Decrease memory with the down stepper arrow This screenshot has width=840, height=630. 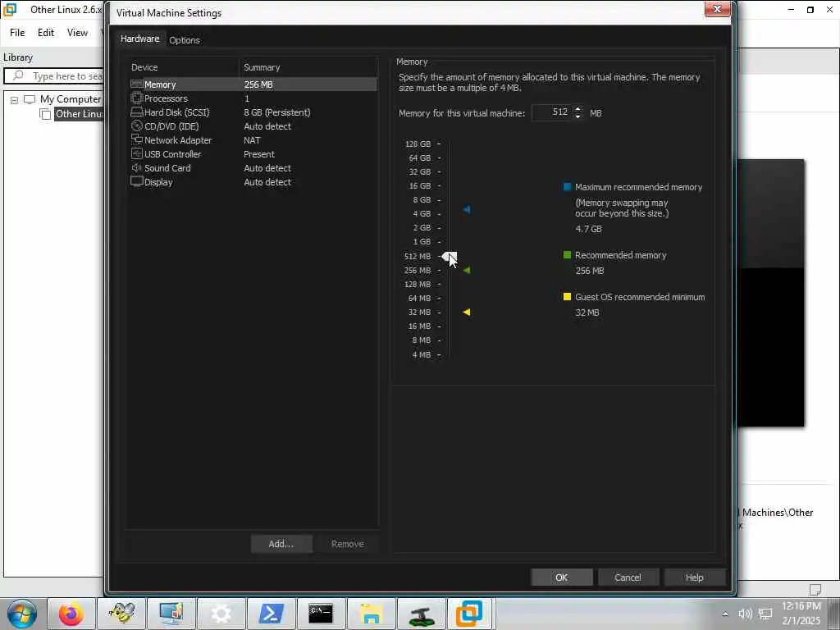[x=577, y=116]
